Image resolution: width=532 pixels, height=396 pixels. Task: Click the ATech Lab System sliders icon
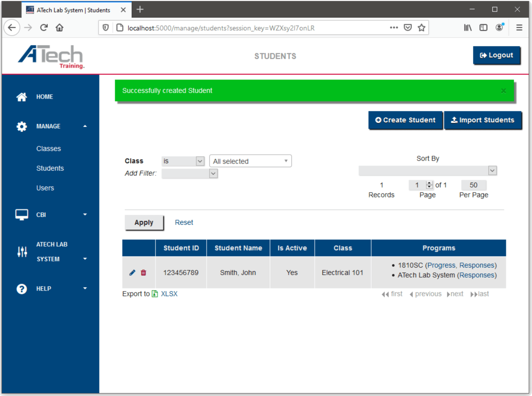[22, 252]
